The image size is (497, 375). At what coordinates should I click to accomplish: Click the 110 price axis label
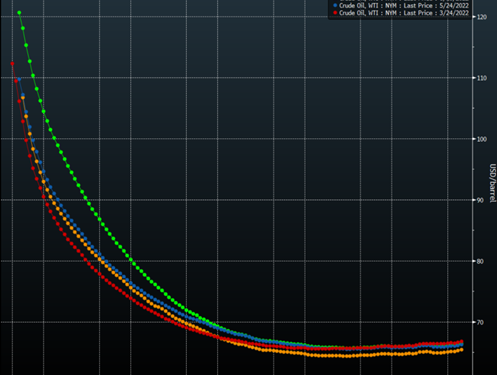(x=482, y=78)
